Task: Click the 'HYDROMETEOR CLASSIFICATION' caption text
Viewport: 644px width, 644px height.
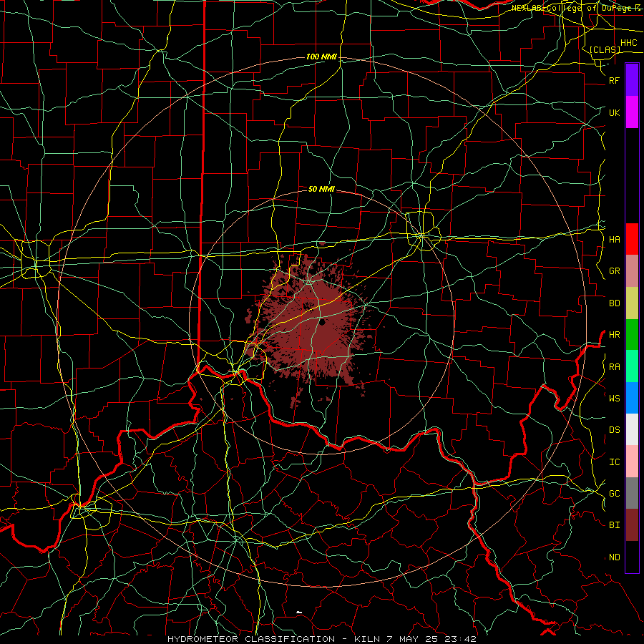Action: pos(251,639)
